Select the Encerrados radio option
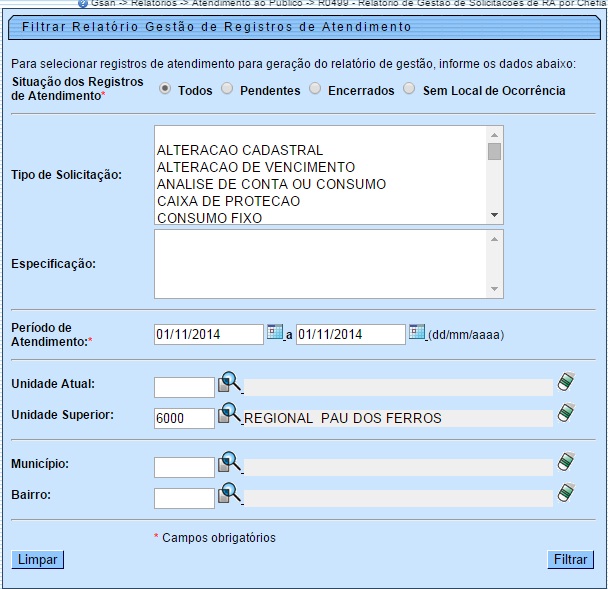608x589 pixels. pos(315,89)
